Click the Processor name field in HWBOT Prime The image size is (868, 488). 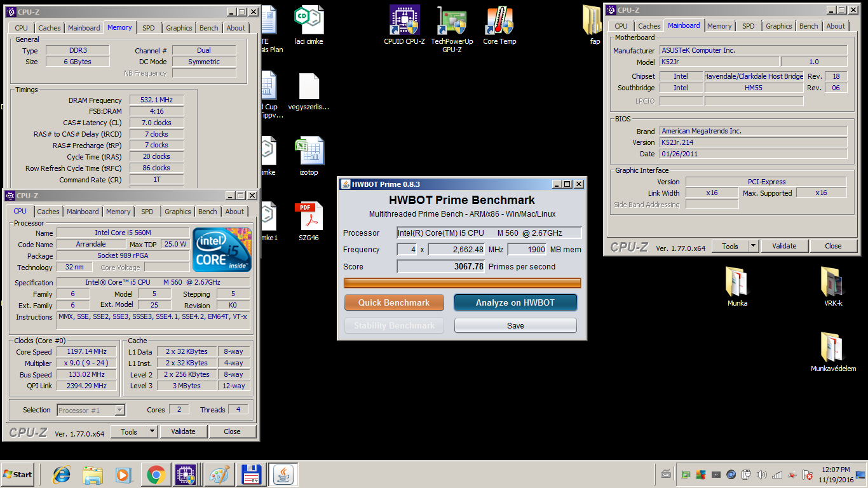(x=489, y=233)
